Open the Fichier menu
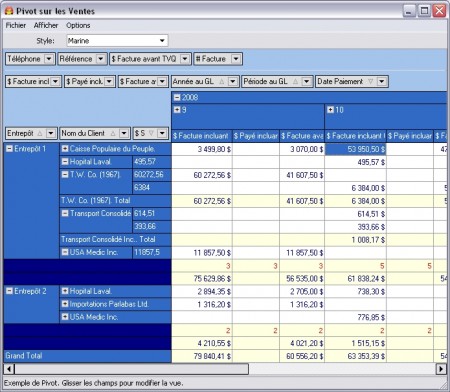This screenshot has width=450, height=392. point(16,25)
